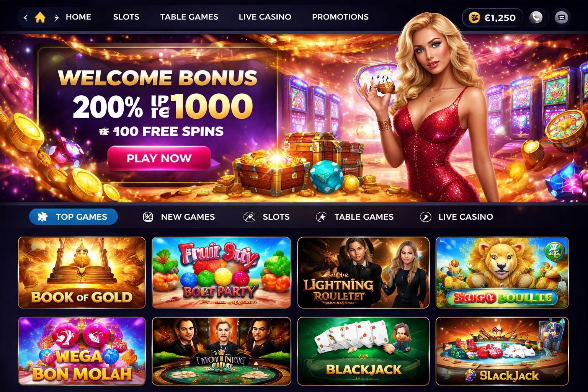Select the Top Games tab
Viewport: 588px width, 392px height.
click(x=73, y=217)
